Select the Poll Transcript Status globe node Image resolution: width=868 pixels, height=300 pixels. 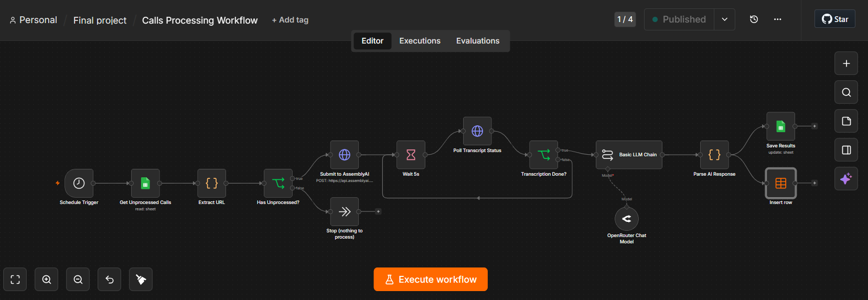pos(477,131)
